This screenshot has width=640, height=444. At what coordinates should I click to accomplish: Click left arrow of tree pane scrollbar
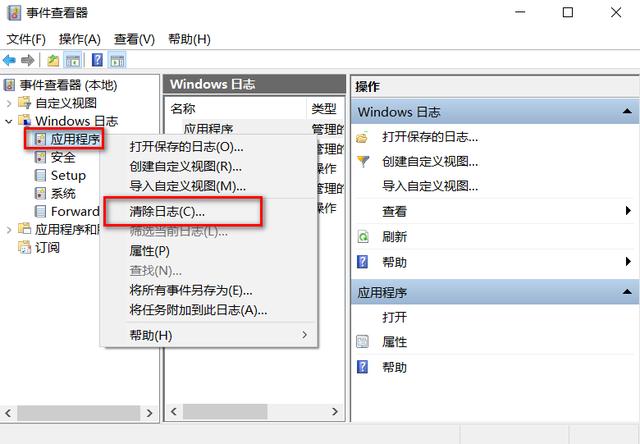pos(8,413)
